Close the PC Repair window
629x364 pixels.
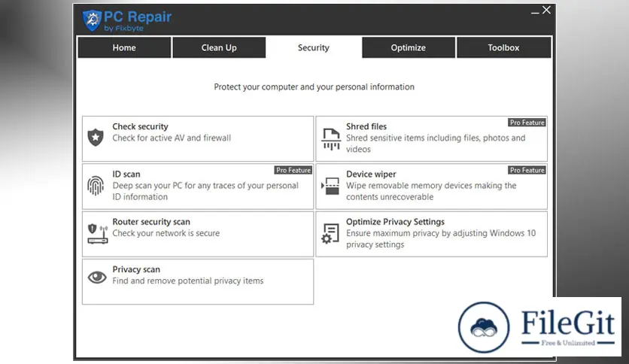coord(546,10)
